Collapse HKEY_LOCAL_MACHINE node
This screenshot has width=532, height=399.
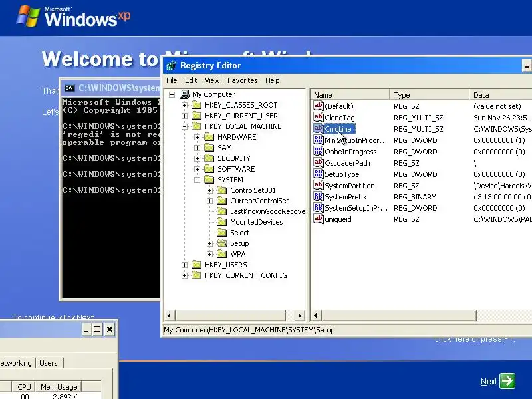[x=185, y=126]
